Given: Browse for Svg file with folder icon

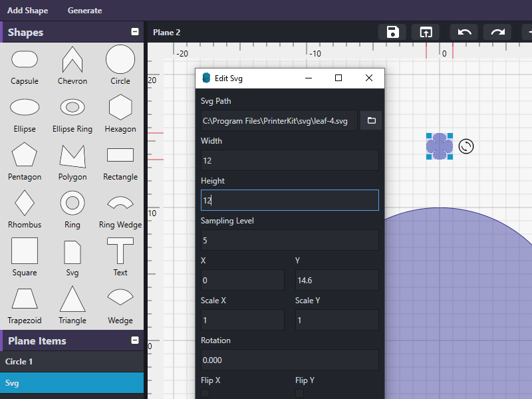Looking at the screenshot, I should (371, 120).
